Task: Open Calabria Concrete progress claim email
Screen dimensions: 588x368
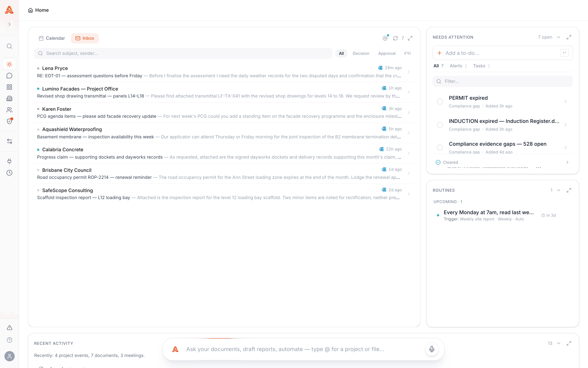Action: coord(224,153)
